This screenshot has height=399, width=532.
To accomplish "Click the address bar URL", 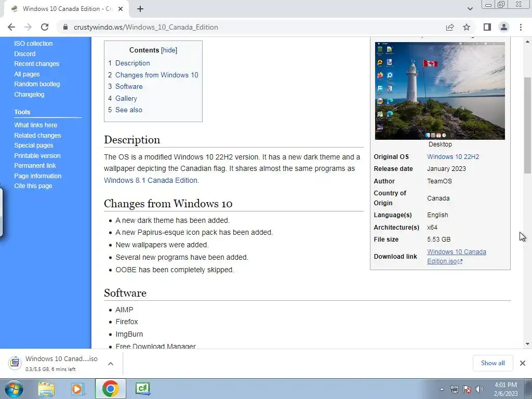I will click(146, 27).
